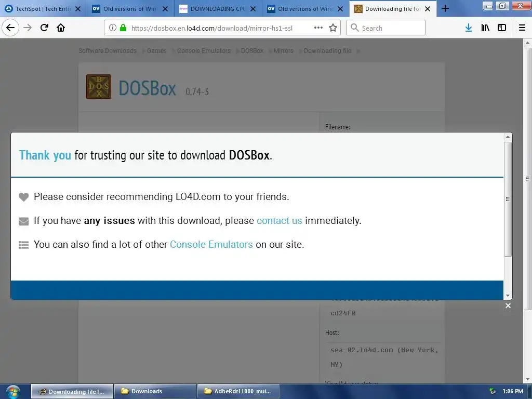Show site information icon in address bar
The width and height of the screenshot is (532, 399).
(x=113, y=28)
